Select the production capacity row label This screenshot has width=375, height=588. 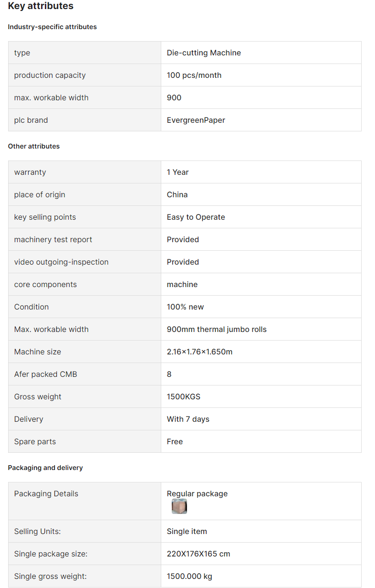[50, 75]
